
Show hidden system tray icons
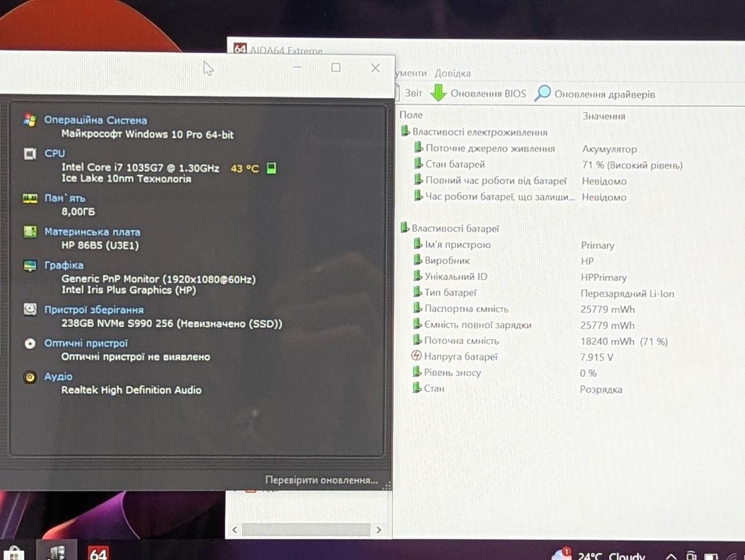pyautogui.click(x=671, y=557)
